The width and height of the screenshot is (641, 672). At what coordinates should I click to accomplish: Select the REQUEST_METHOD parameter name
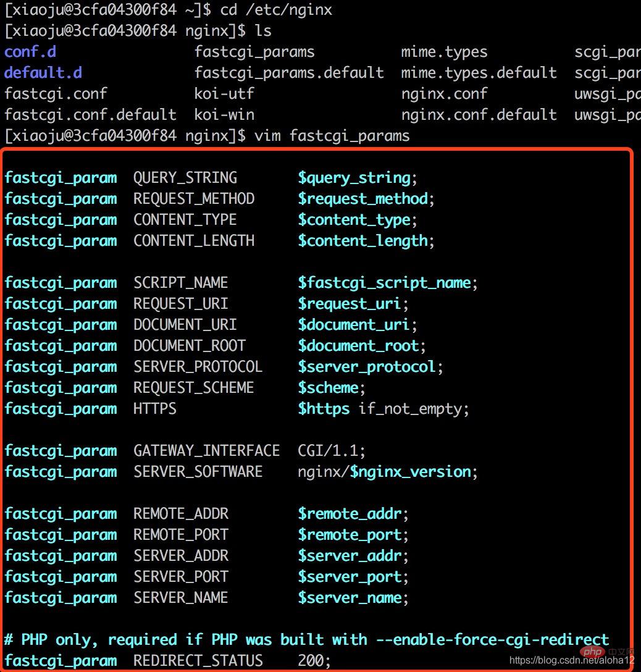point(194,199)
